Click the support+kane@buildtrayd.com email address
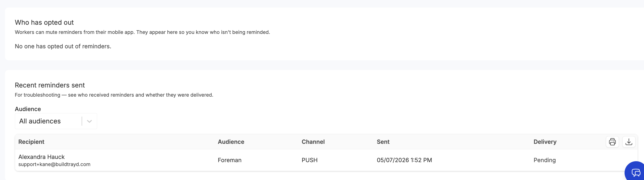 tap(54, 164)
